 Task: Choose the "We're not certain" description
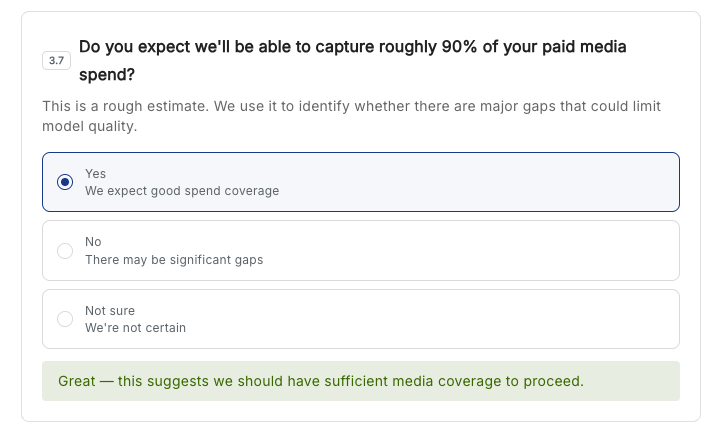tap(135, 328)
